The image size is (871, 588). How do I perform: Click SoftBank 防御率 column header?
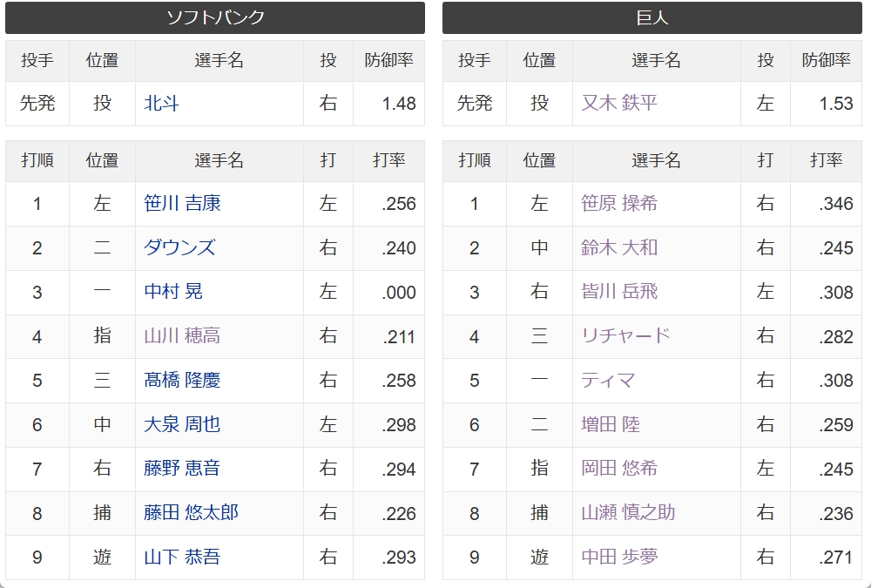pos(388,61)
